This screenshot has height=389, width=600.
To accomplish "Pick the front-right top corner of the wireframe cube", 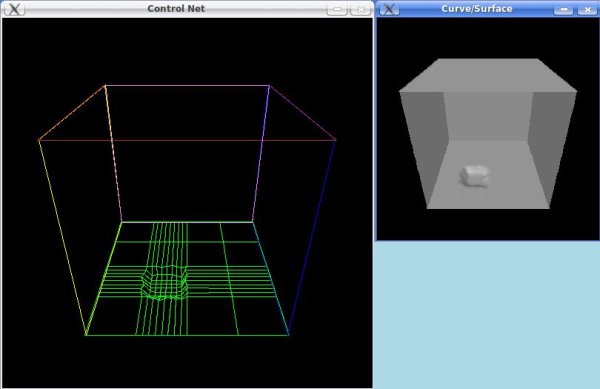I will coord(335,140).
